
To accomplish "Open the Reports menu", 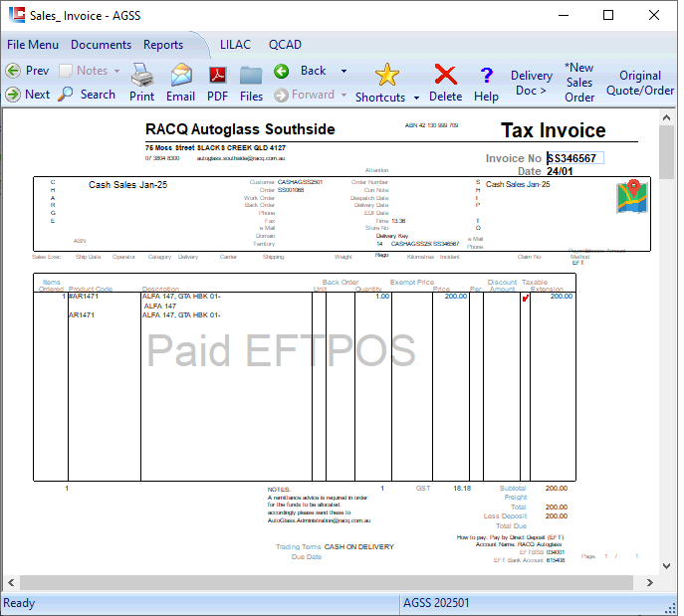I will click(x=163, y=45).
